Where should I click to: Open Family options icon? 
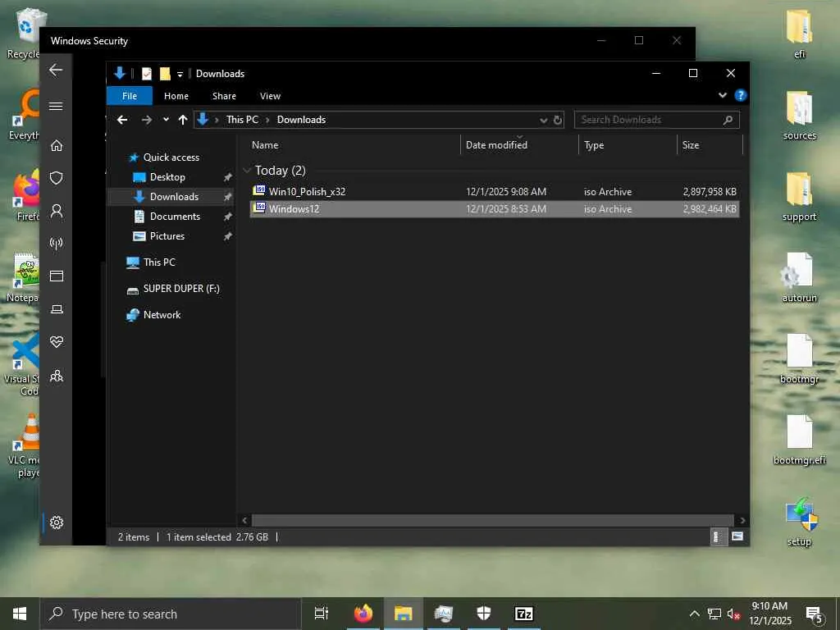pyautogui.click(x=57, y=376)
